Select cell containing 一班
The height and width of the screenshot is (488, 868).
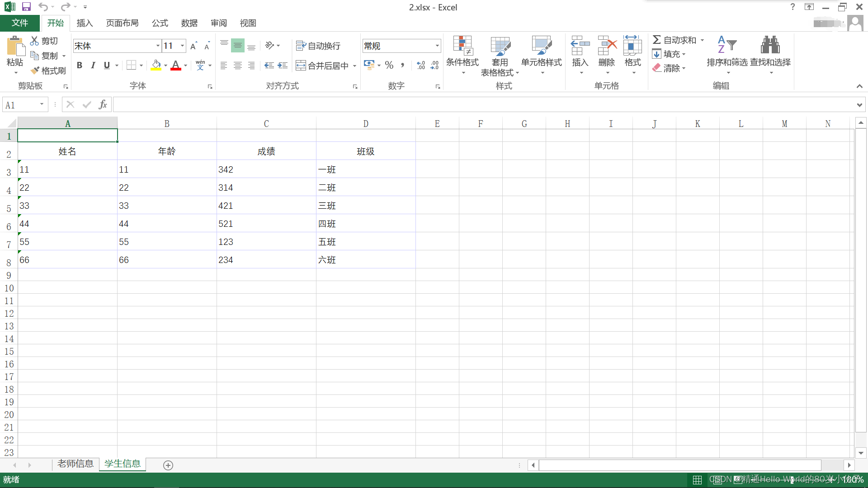pos(366,169)
